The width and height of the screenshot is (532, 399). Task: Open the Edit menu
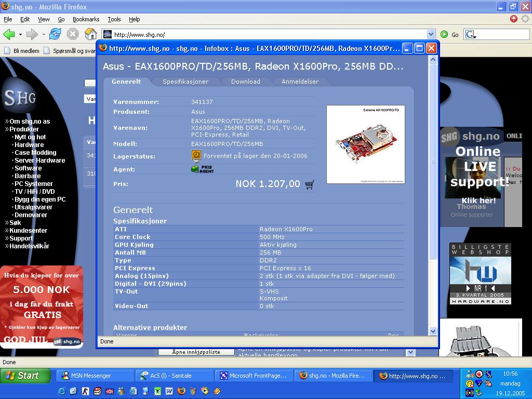(25, 19)
